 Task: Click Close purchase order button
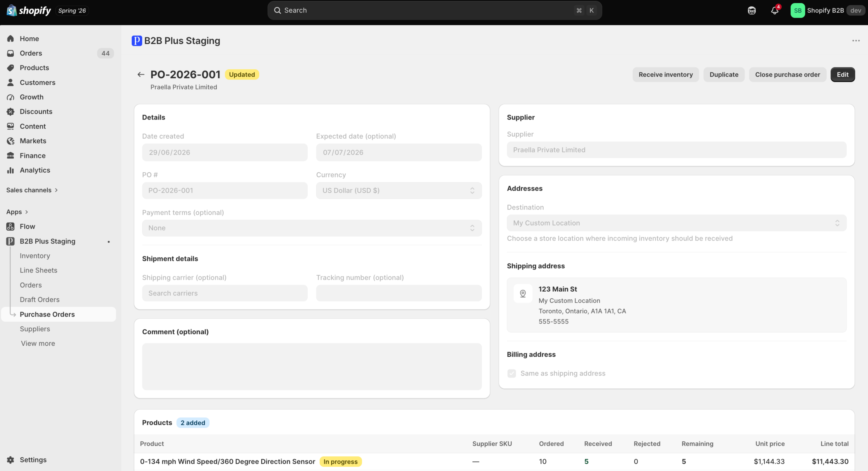coord(788,74)
